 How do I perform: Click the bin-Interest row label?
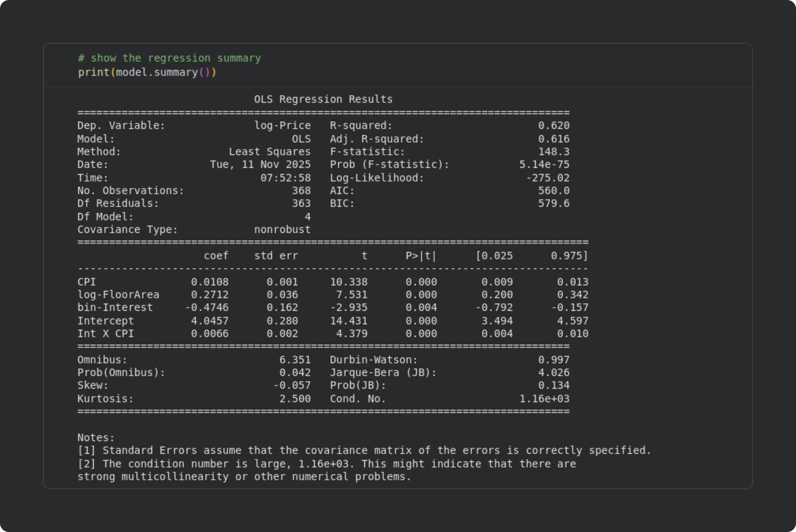[x=115, y=307]
